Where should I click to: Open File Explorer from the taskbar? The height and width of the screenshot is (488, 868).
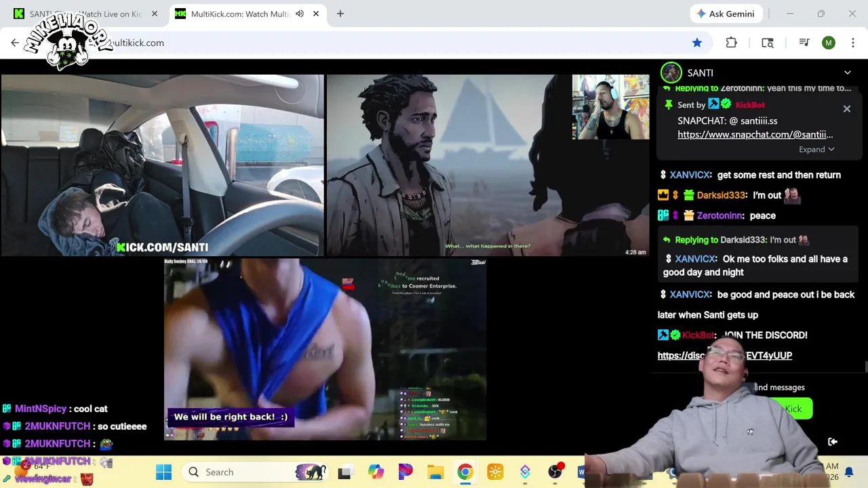pos(435,472)
